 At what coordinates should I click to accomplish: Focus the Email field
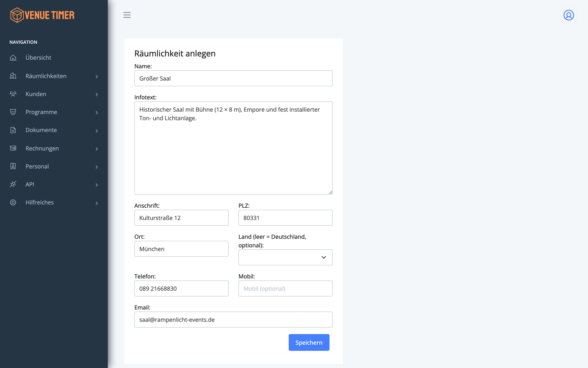(234, 320)
